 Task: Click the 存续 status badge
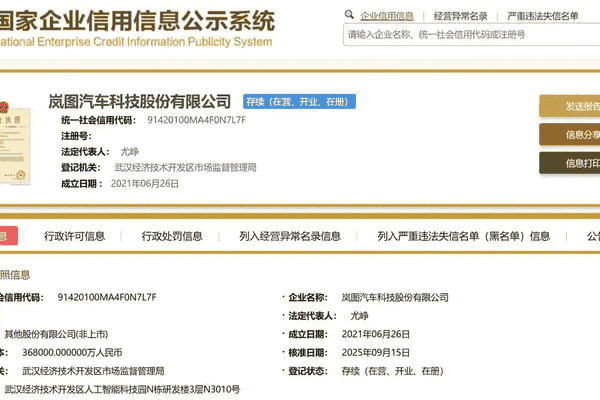point(299,102)
